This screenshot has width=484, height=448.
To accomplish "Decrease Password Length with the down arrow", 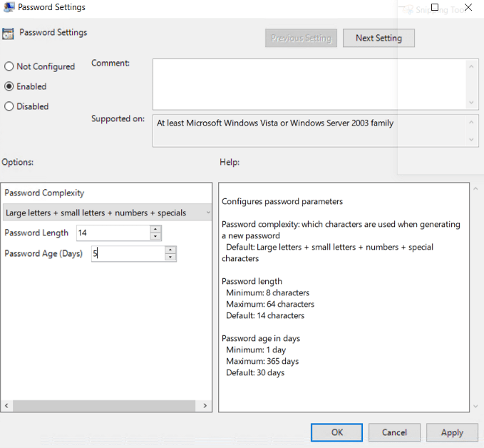I will [x=156, y=236].
